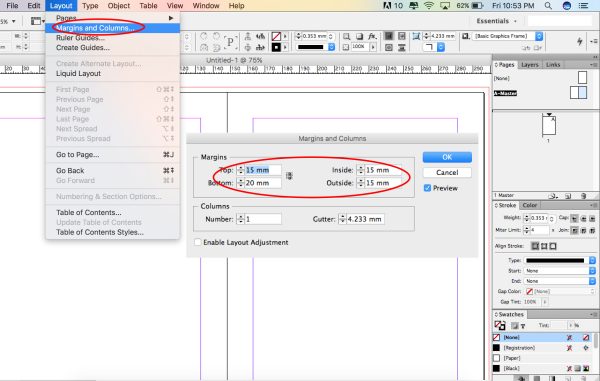Viewport: 600px width, 381px height.
Task: Select the [Black] swatch
Action: click(x=543, y=368)
